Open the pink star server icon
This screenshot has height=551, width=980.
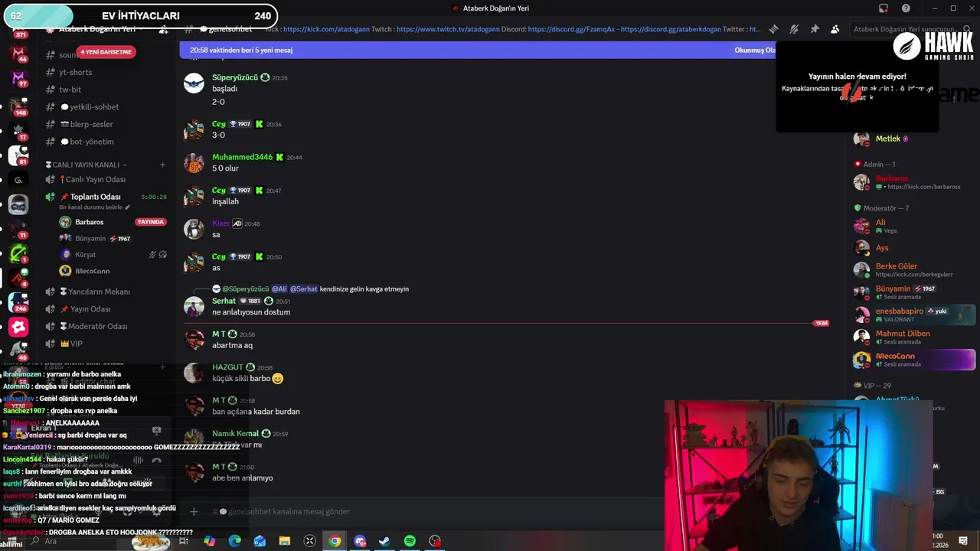pyautogui.click(x=18, y=328)
